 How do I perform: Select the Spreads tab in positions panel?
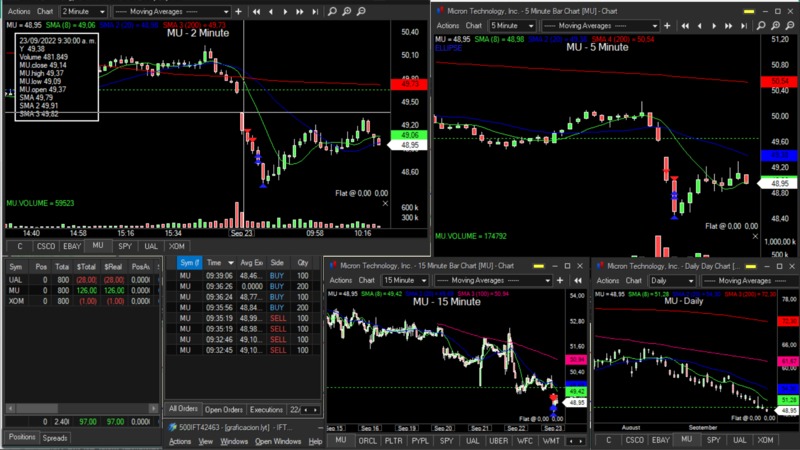pos(55,438)
